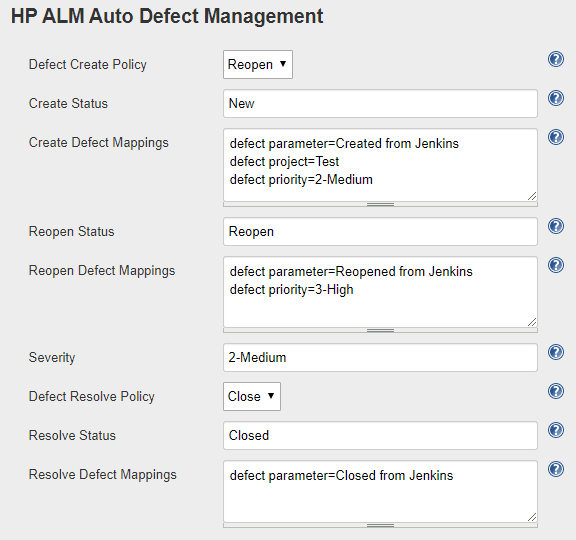Focus the Resolve Status field showing Closed

(380, 435)
